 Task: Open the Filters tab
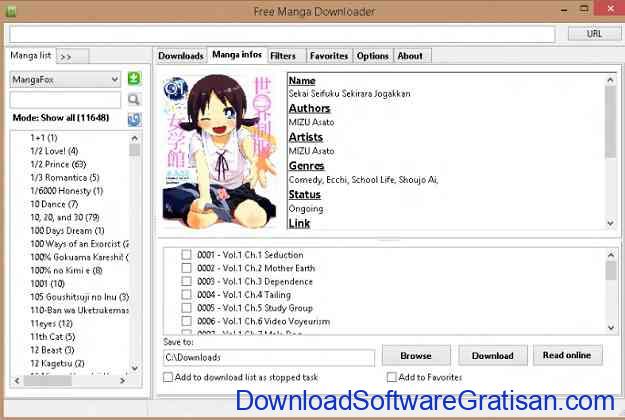click(283, 56)
